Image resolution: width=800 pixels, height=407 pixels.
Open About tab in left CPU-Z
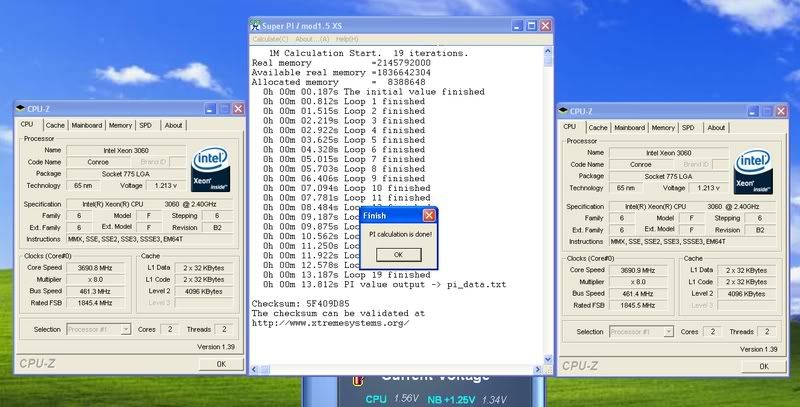[173, 125]
